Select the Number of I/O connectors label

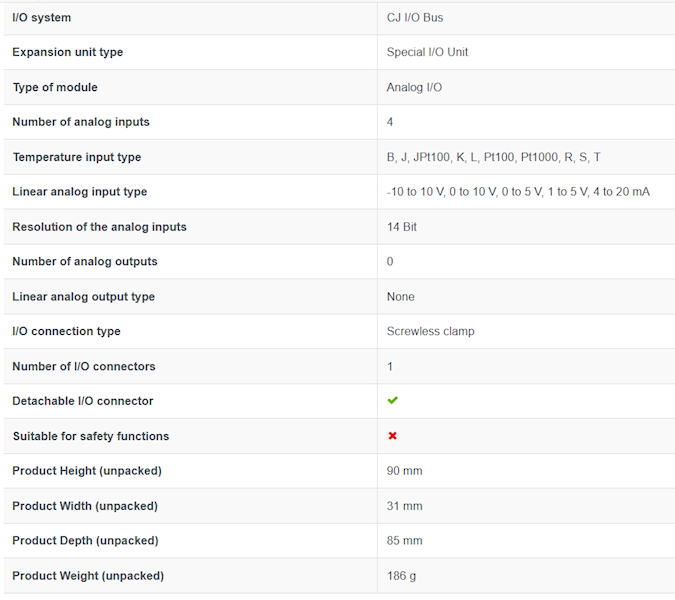click(84, 366)
